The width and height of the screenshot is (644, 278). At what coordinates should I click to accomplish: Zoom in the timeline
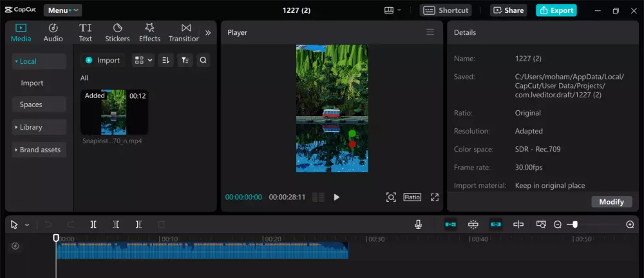630,224
